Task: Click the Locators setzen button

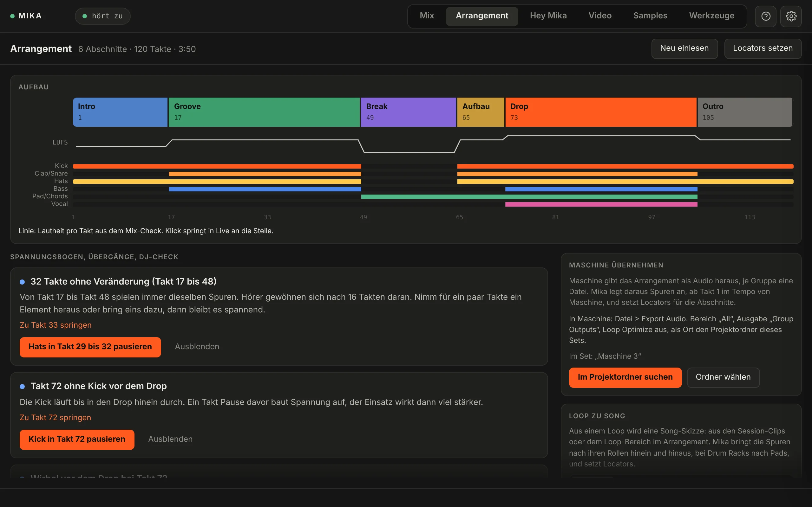Action: (x=763, y=48)
